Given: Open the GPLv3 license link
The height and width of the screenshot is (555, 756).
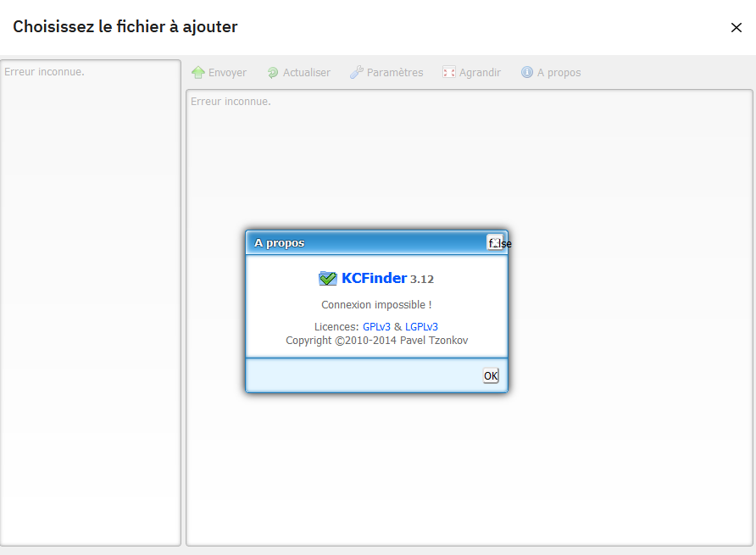Looking at the screenshot, I should point(376,327).
